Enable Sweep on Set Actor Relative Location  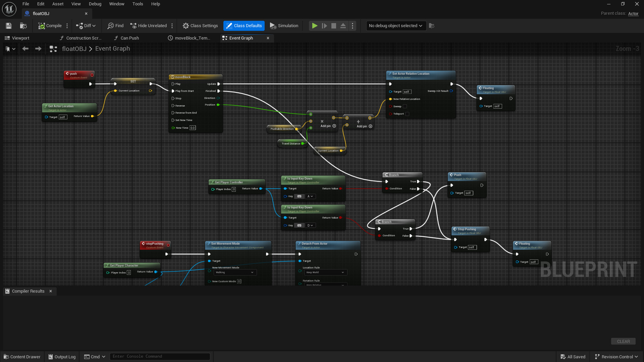point(405,106)
